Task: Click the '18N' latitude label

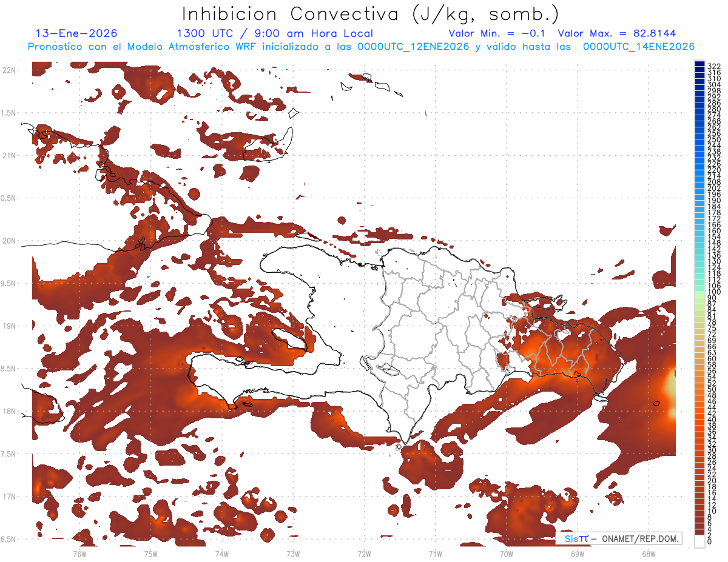Action: click(x=10, y=411)
